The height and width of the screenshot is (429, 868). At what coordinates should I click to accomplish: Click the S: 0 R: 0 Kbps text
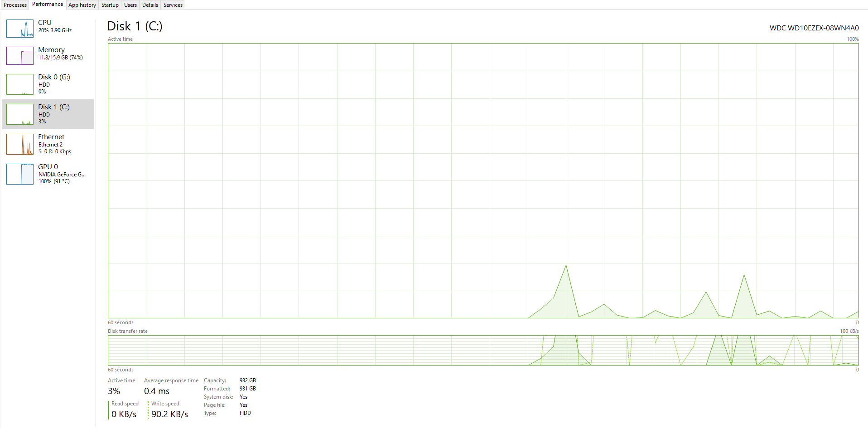pos(55,151)
